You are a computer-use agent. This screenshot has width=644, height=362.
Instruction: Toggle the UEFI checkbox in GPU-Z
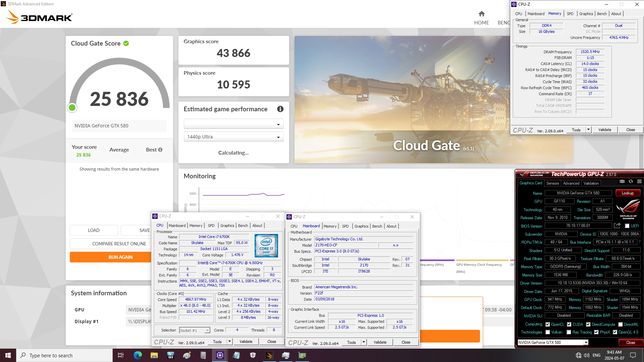627,226
